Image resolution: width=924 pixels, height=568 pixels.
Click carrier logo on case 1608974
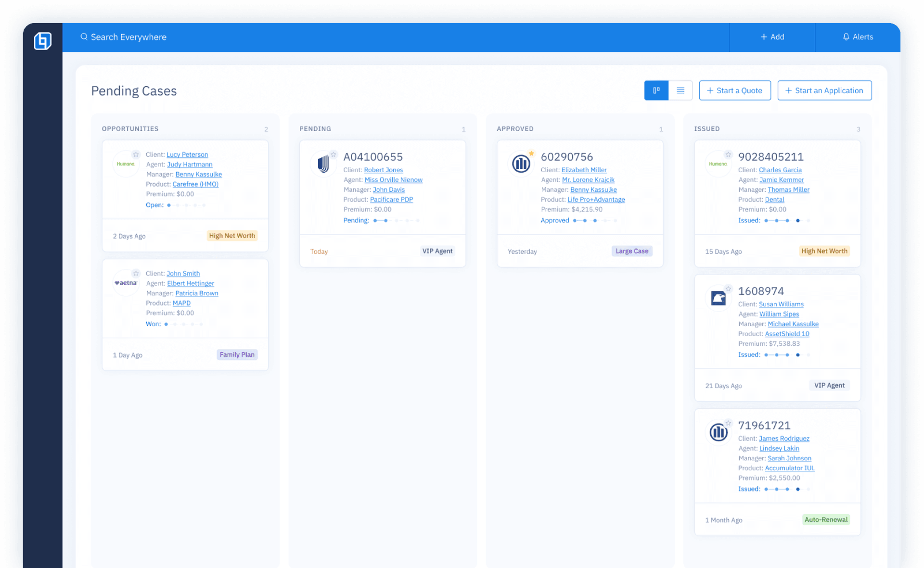click(x=718, y=298)
